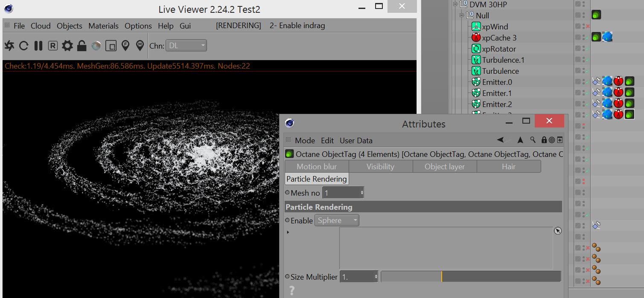Toggle the green enable checkmark on Turbulence.1
Viewport: 644px width, 298px height.
[x=588, y=60]
